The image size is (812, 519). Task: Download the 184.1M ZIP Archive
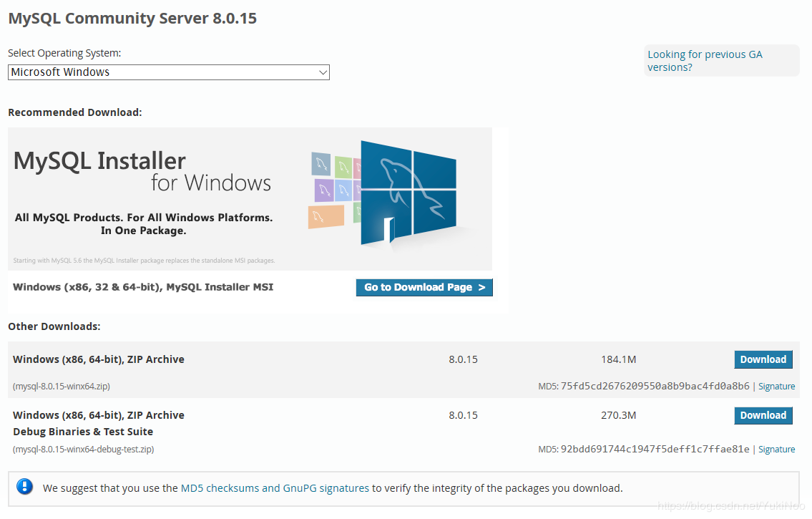(763, 359)
